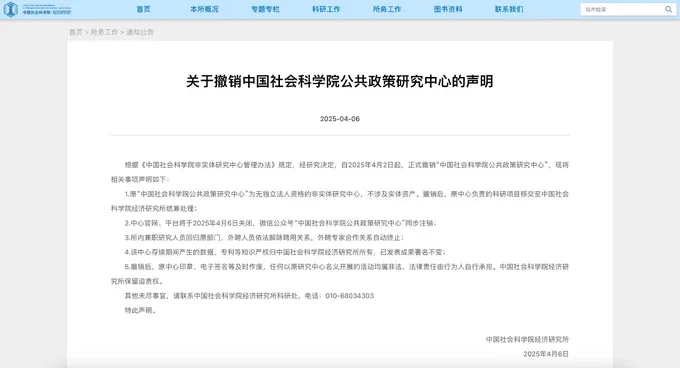Click the closing line 特此声明
The width and height of the screenshot is (680, 368).
(x=140, y=310)
